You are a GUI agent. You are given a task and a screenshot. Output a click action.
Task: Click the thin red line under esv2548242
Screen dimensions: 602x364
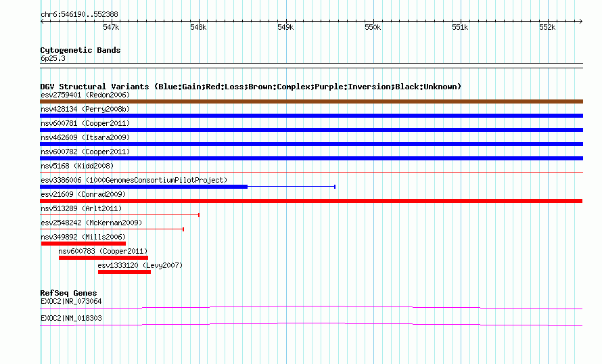112,229
